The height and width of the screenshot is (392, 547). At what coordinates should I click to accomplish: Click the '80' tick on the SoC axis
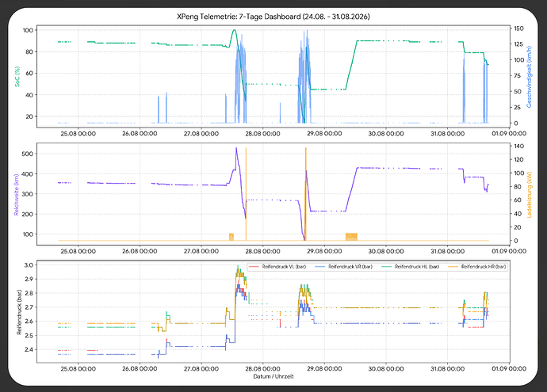[29, 52]
